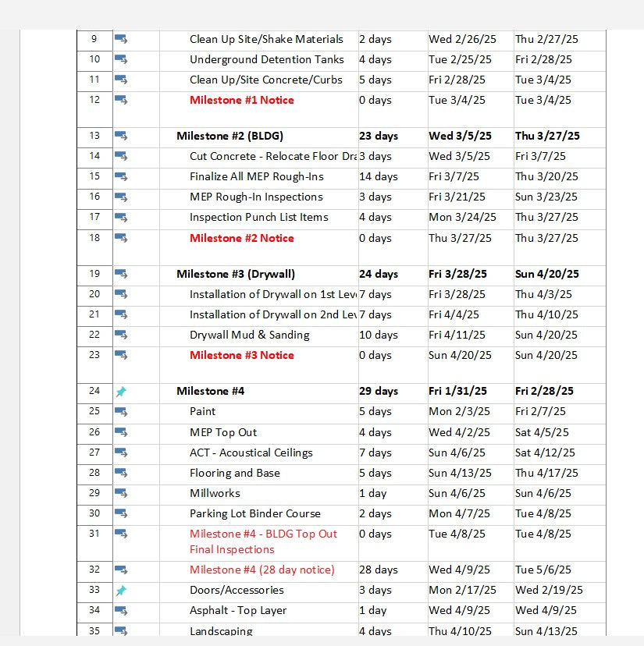Select the Flooring and Base start date cell
Screen dimensions: 644x646
pos(460,473)
